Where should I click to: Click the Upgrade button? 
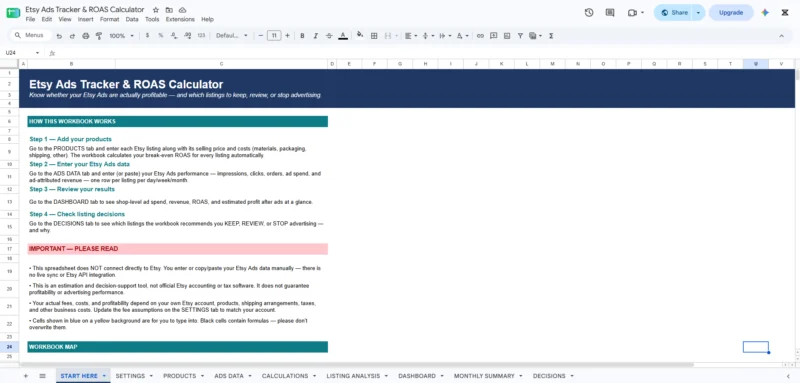coord(731,13)
